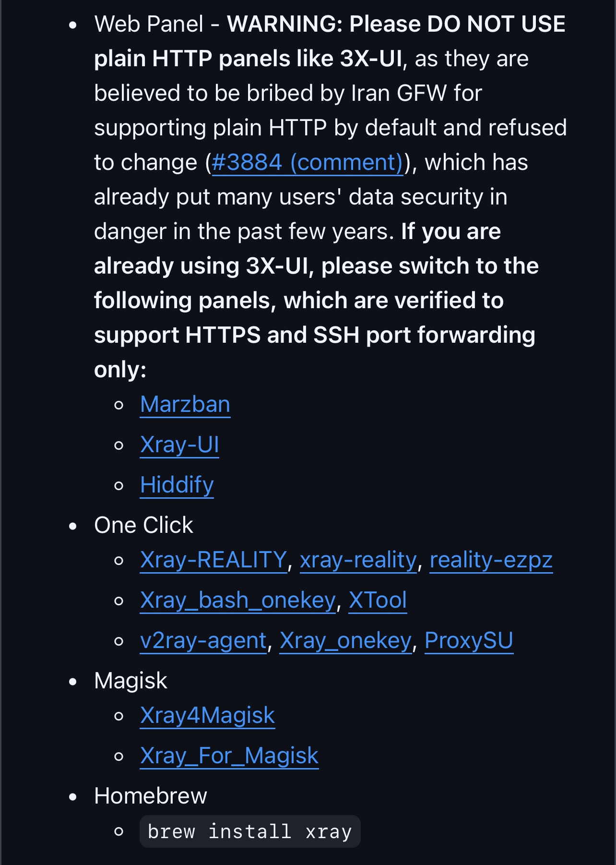
Task: Open the lowercase xray-reality link
Action: click(358, 560)
